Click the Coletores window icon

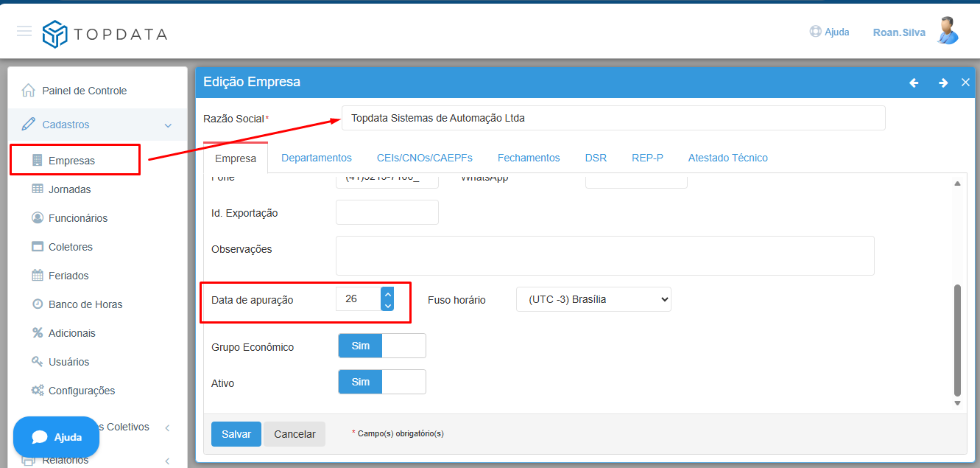38,246
